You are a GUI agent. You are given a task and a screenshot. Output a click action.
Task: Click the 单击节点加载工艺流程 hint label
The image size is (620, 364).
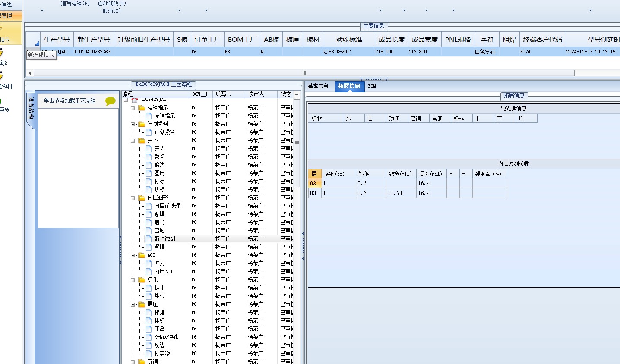tap(70, 101)
